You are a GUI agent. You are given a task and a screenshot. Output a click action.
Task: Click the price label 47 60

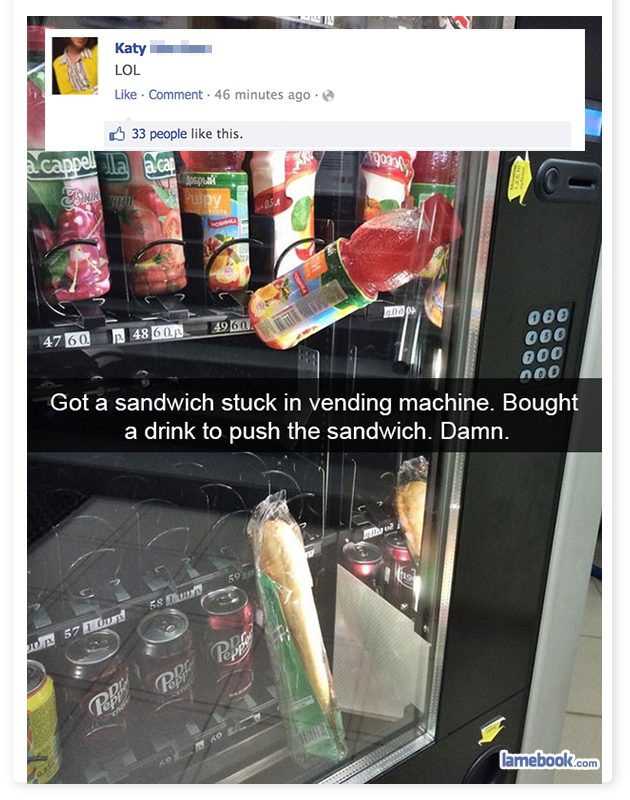pos(67,340)
